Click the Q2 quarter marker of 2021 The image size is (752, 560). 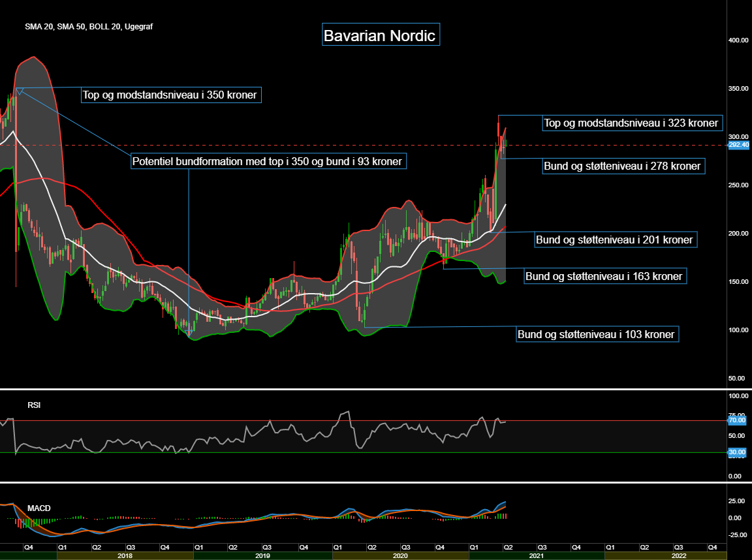(508, 547)
